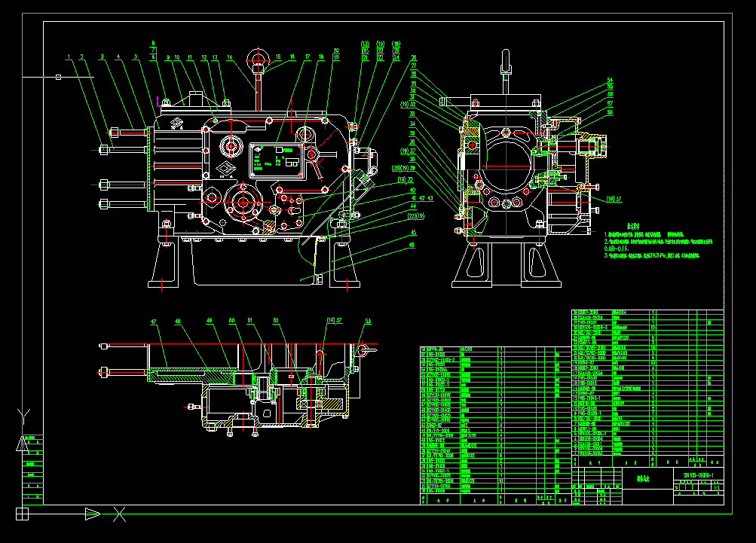Select part callout number 26

click(414, 57)
